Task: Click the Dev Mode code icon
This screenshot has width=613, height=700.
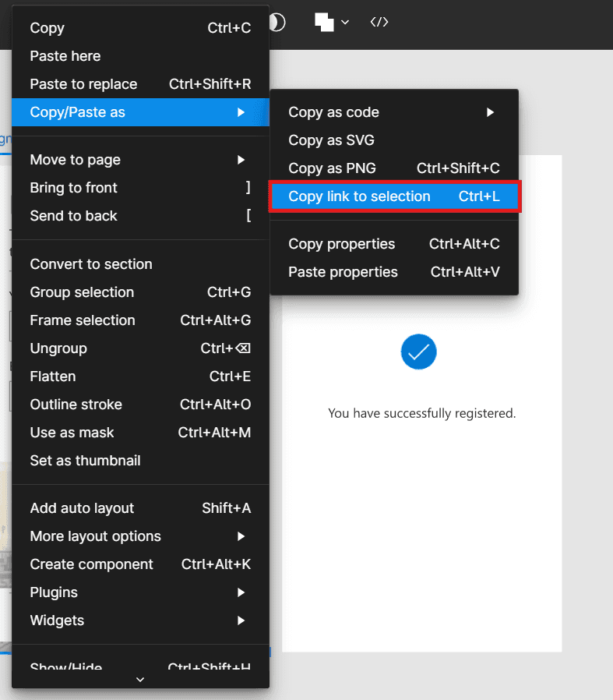Action: tap(379, 22)
